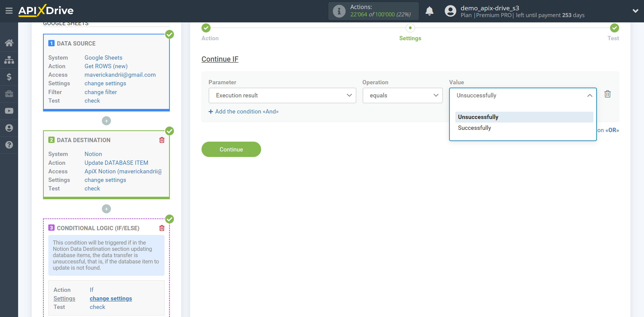The image size is (644, 317).
Task: Click the delete icon on Data Destination block
Action: coord(162,140)
